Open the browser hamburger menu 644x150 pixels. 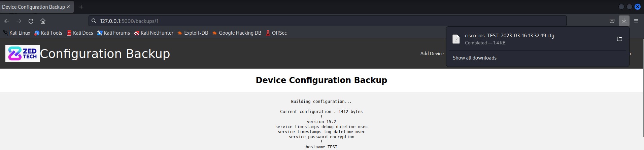click(636, 21)
